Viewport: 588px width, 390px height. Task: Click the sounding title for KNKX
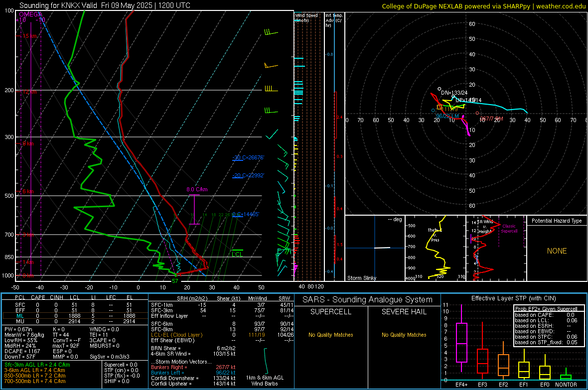pyautogui.click(x=105, y=5)
